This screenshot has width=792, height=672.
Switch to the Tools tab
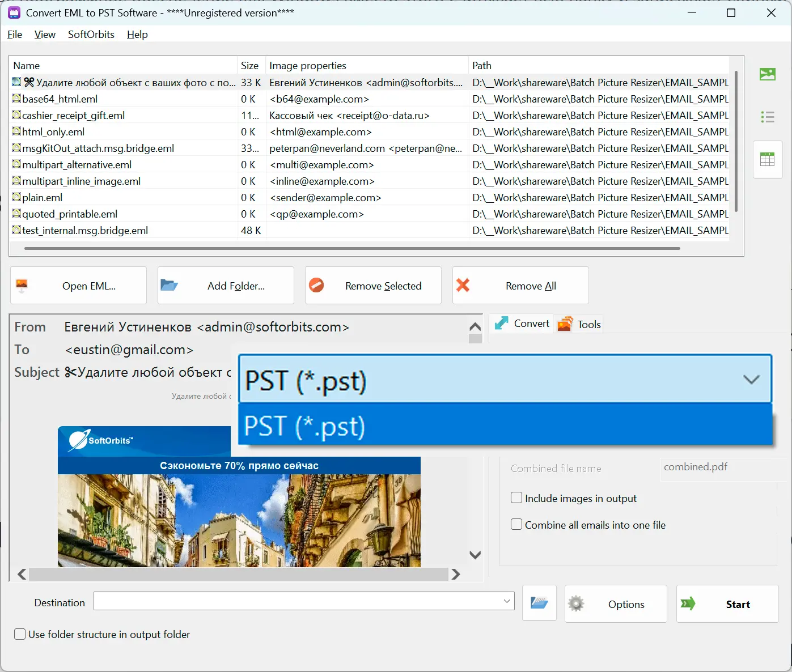(579, 324)
